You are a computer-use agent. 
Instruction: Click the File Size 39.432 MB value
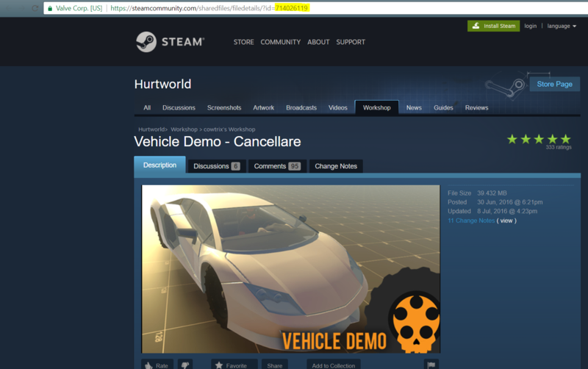click(x=492, y=193)
